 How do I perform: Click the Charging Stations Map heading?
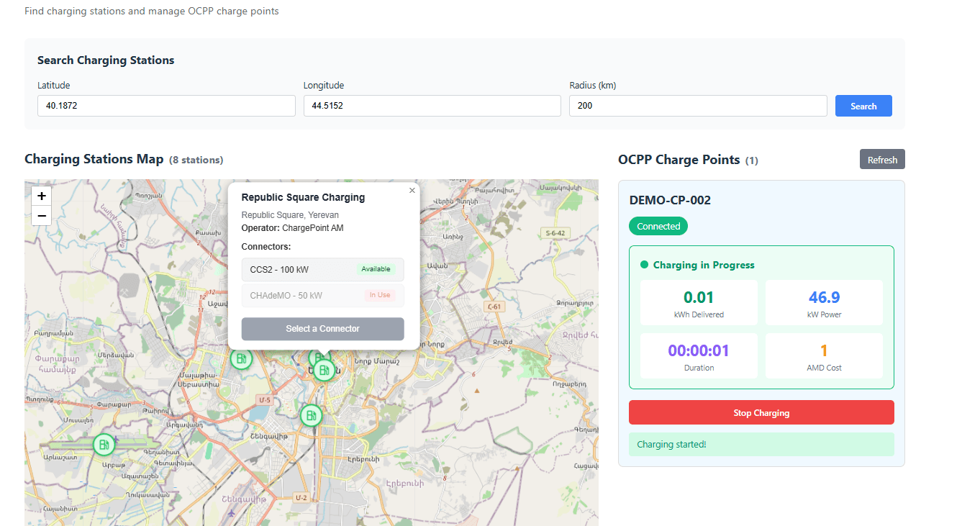[94, 159]
